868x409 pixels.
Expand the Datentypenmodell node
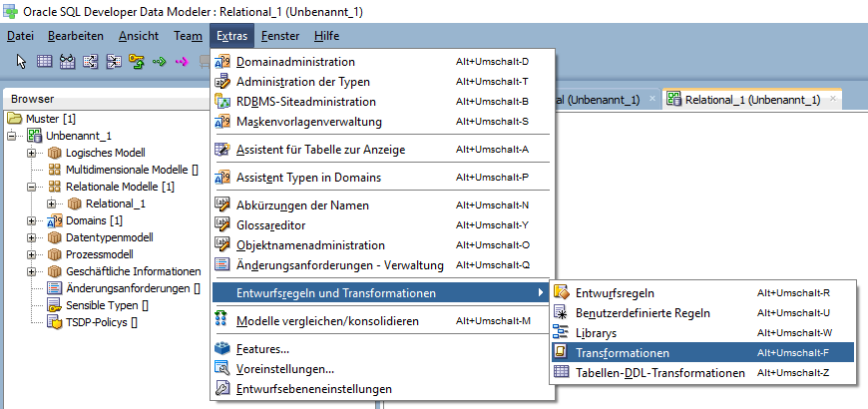click(32, 238)
